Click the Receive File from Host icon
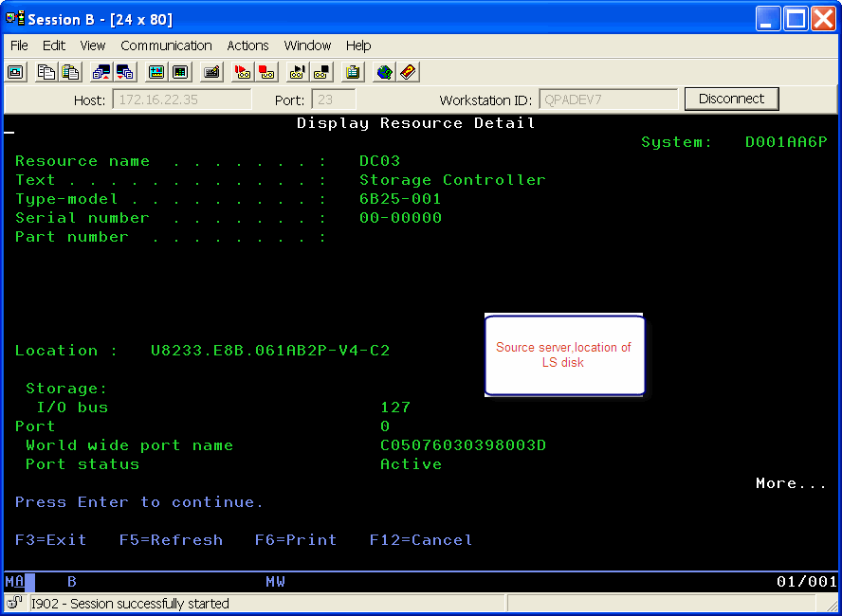Viewport: 842px width, 616px height. [124, 72]
